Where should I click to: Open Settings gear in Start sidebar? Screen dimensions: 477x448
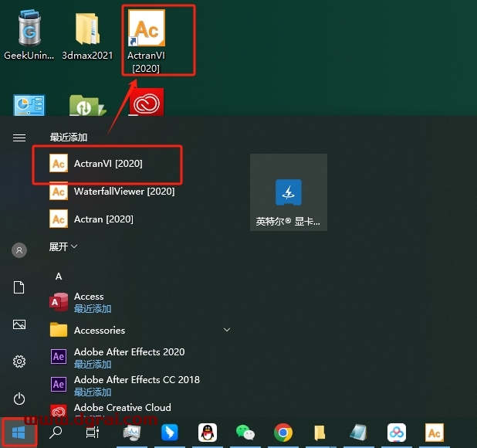pyautogui.click(x=19, y=361)
